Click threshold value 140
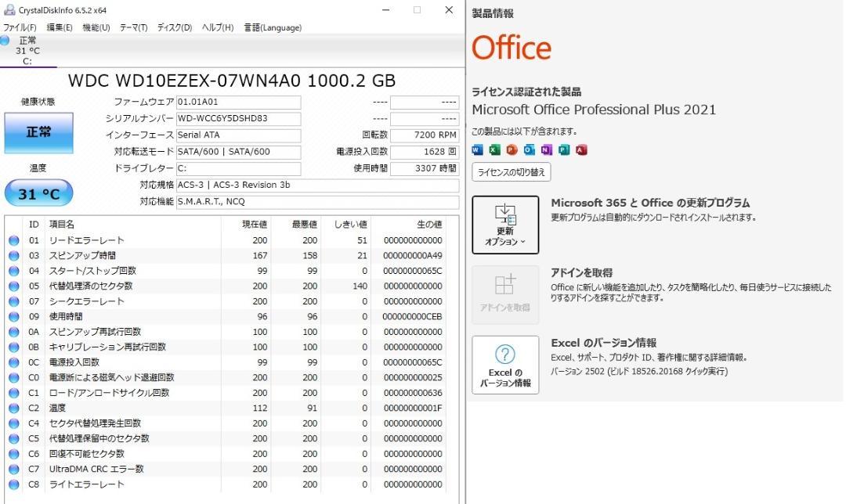 click(360, 286)
